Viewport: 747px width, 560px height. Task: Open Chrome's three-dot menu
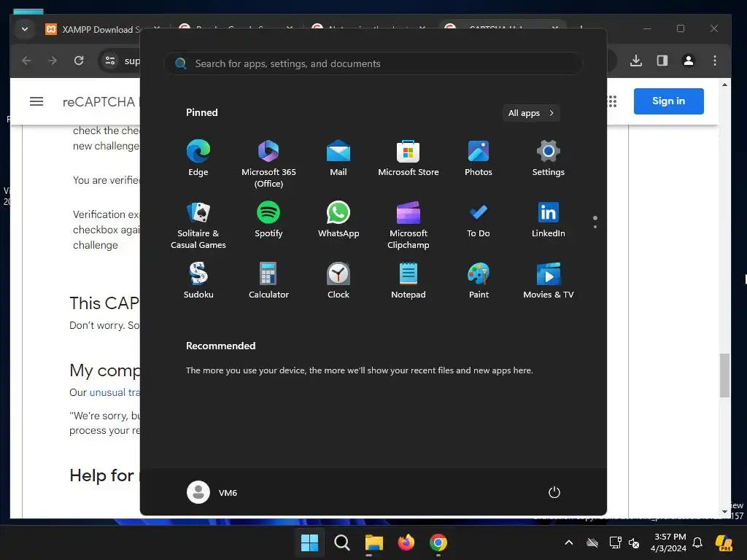(715, 61)
